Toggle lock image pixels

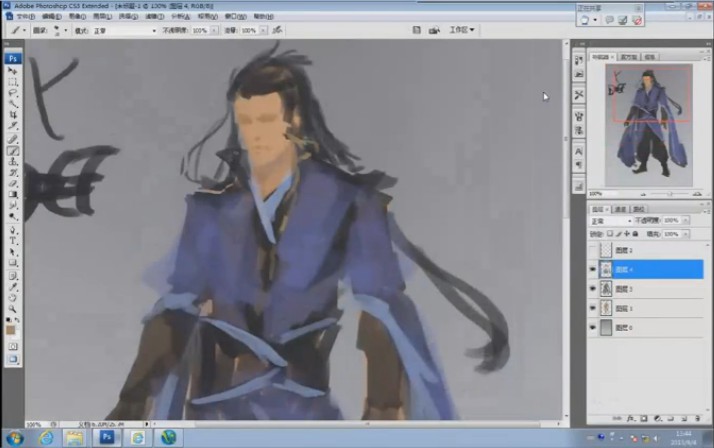click(x=618, y=234)
